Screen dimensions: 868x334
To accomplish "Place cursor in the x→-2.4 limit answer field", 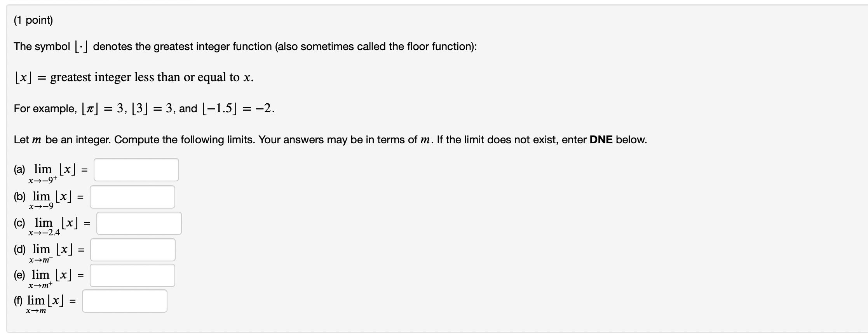I will (139, 223).
